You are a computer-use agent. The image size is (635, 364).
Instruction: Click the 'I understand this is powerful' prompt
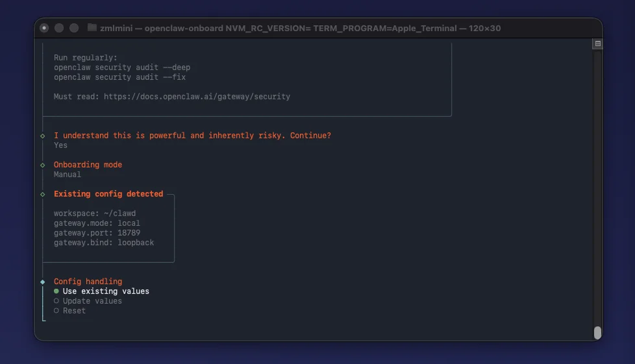coord(192,136)
